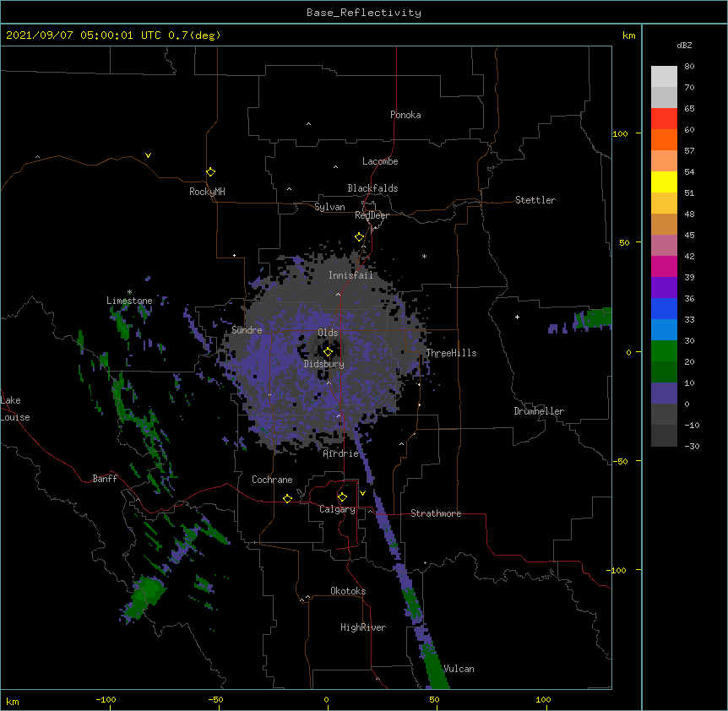Click the Innisfail city label
This screenshot has width=728, height=711.
[x=350, y=275]
